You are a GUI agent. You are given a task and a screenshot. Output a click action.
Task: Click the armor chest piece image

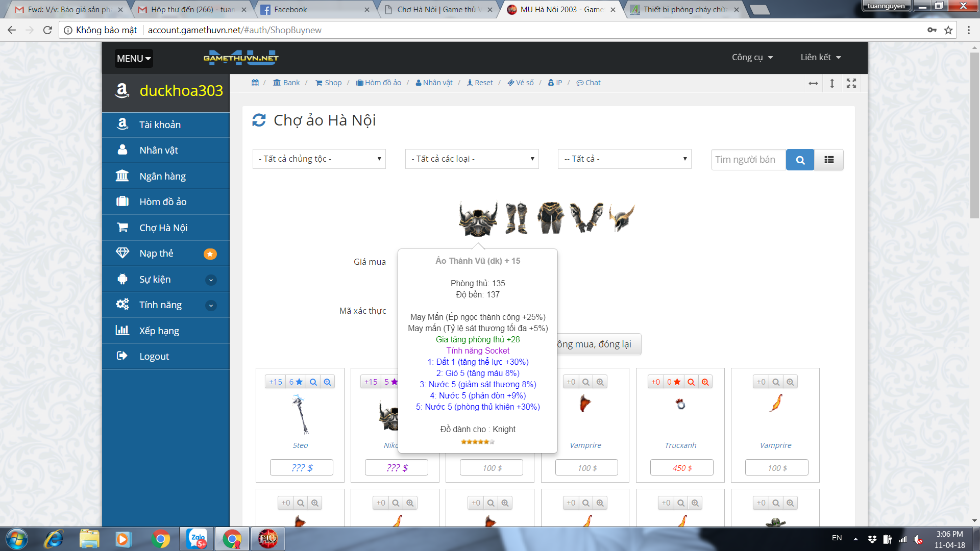(478, 218)
